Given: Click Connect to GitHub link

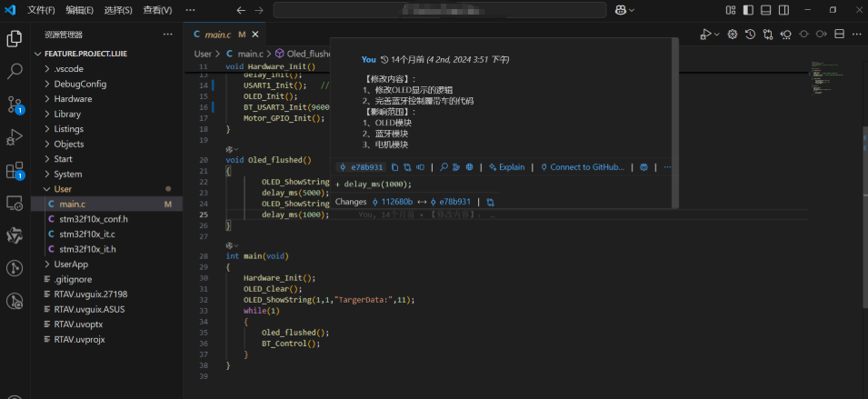Looking at the screenshot, I should coord(583,167).
